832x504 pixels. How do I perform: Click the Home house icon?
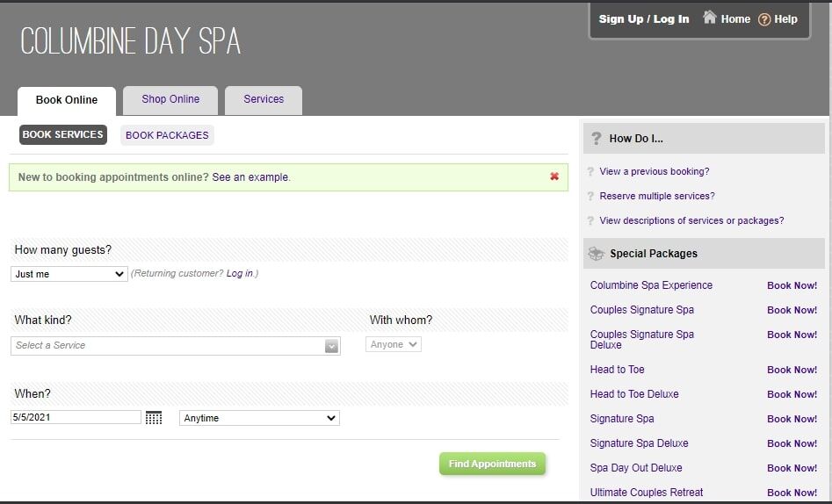[710, 18]
